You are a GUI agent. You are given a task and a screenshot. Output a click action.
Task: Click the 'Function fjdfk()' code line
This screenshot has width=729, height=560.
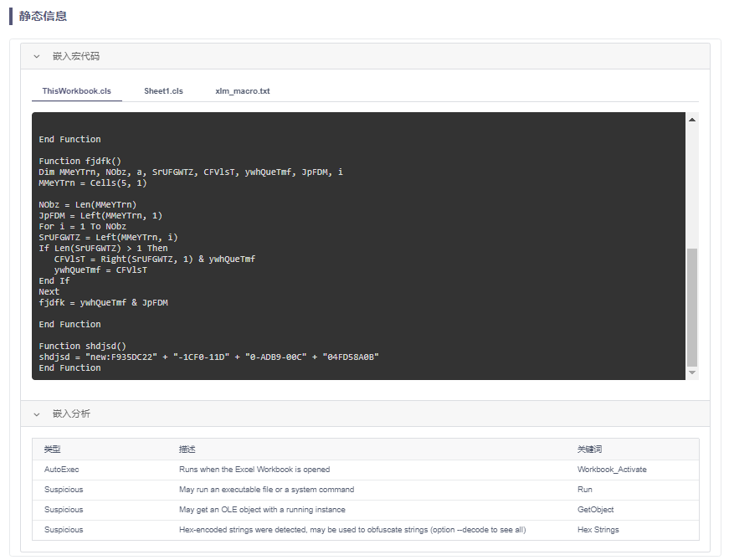(x=80, y=162)
